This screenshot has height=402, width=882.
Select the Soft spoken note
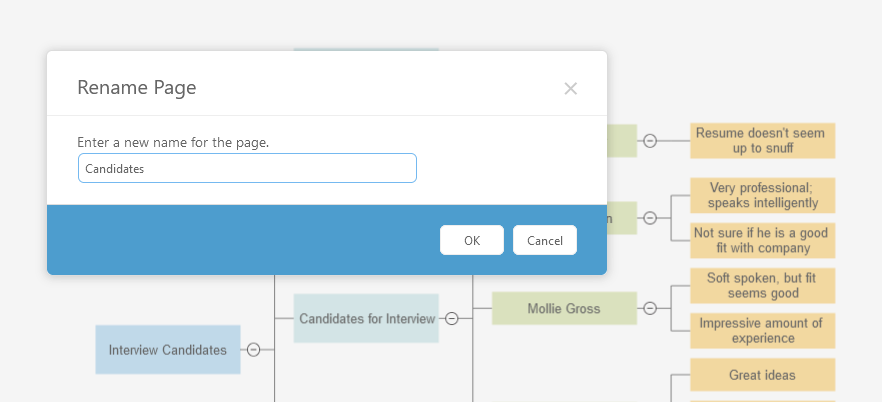763,285
